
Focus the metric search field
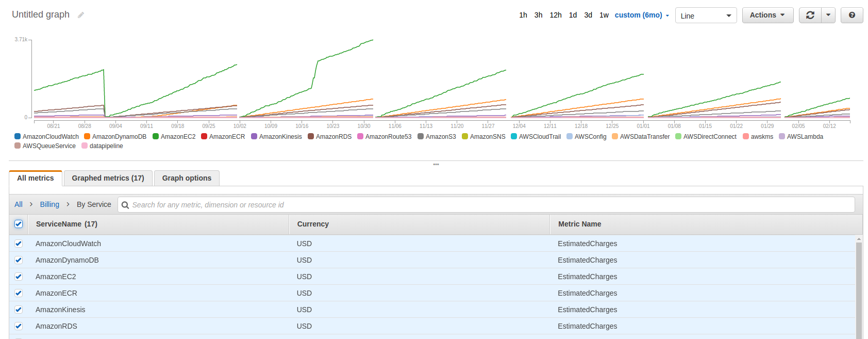point(486,205)
